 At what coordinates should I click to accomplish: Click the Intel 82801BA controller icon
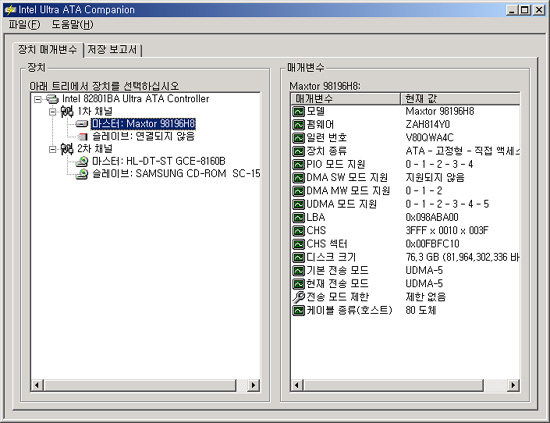point(52,99)
